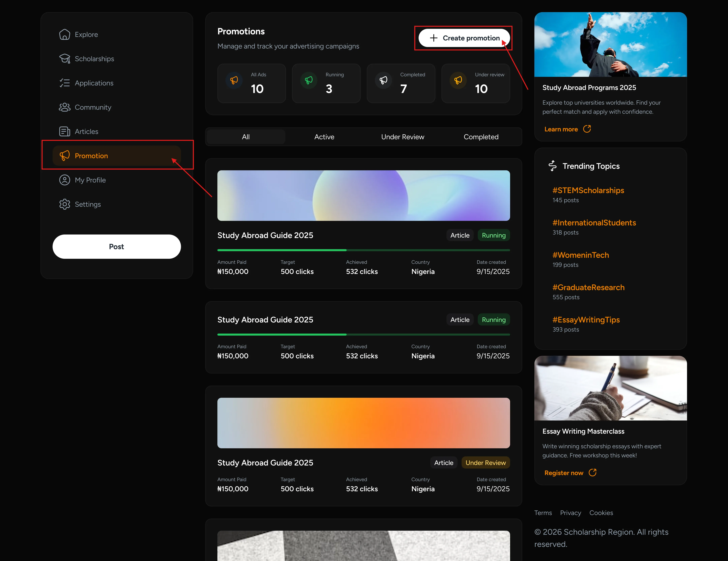This screenshot has width=728, height=561.
Task: Select the Community people icon
Action: [65, 107]
